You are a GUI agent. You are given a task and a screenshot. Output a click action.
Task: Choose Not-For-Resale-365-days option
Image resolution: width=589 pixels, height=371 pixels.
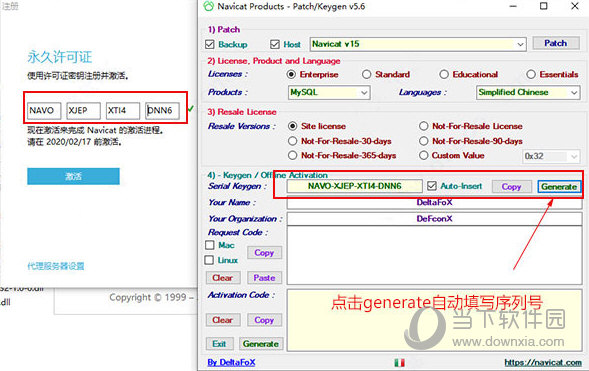point(292,155)
